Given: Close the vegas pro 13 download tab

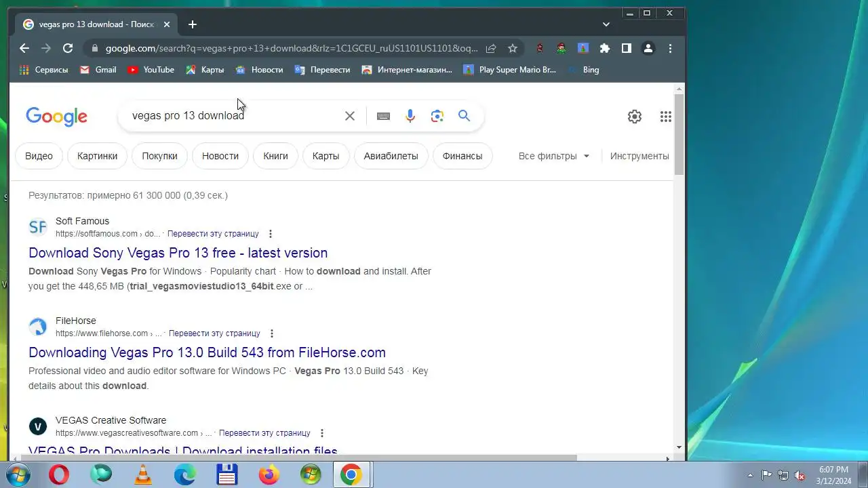Looking at the screenshot, I should [x=166, y=24].
